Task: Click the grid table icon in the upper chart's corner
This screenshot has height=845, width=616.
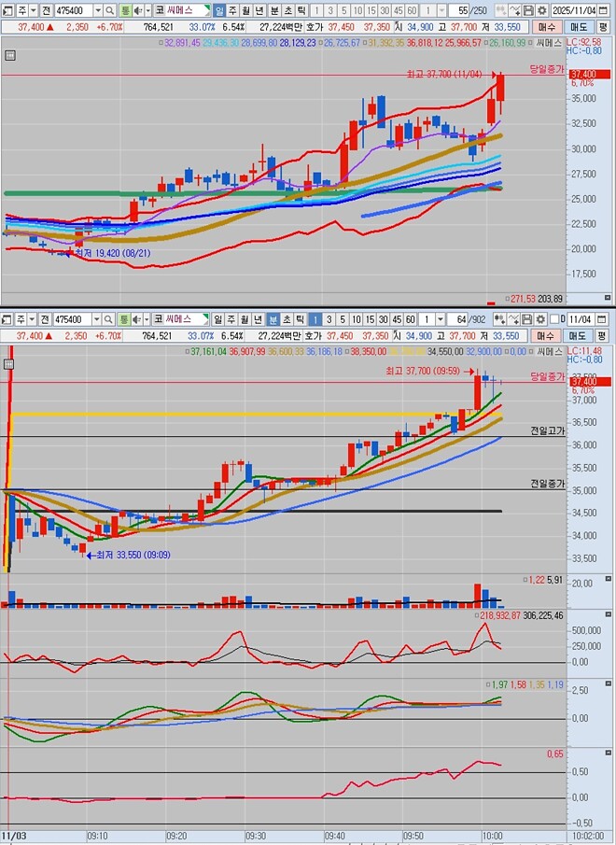Action: 9,55
